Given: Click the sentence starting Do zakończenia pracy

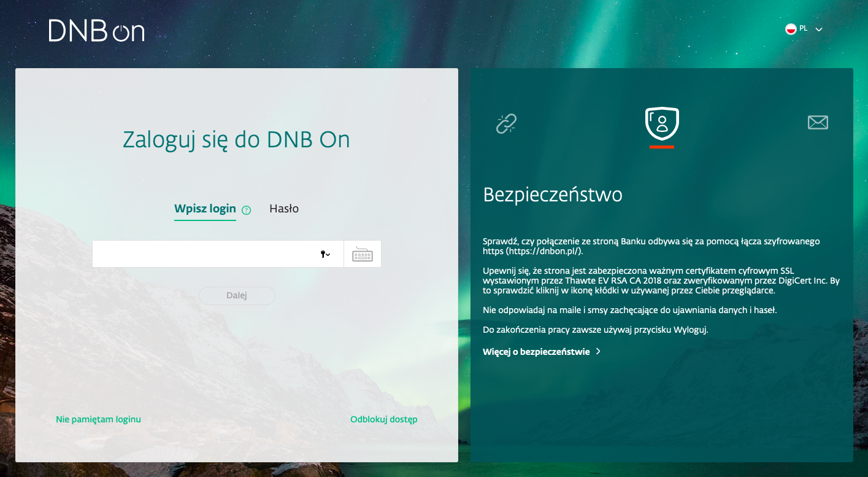Looking at the screenshot, I should (596, 330).
